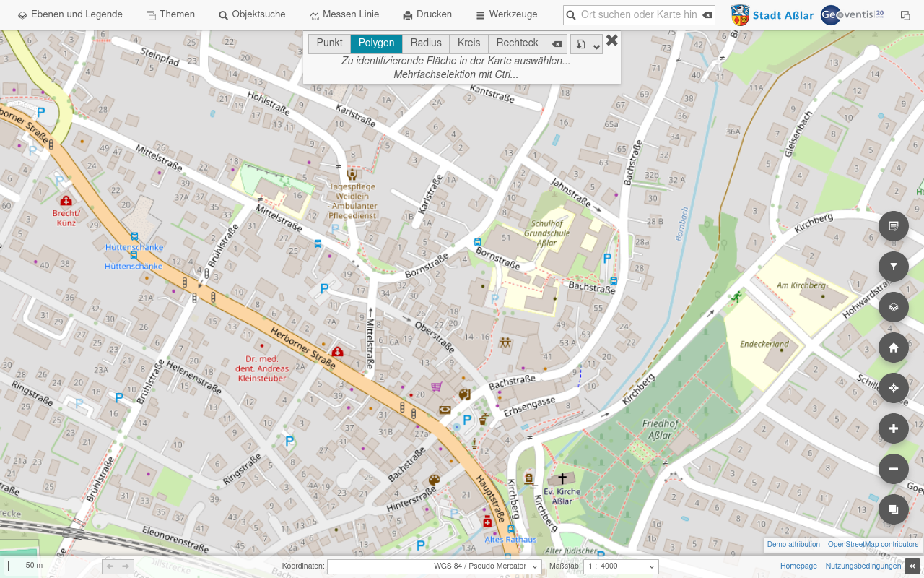Viewport: 924px width, 578px height.
Task: Open the Nutzungsbedingungen link
Action: [x=863, y=566]
